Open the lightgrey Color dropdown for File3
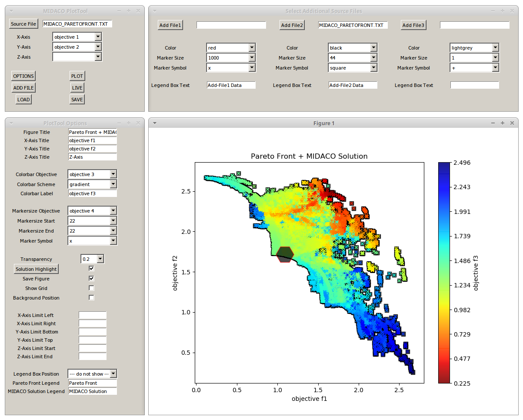This screenshot has width=523, height=420. [x=474, y=48]
